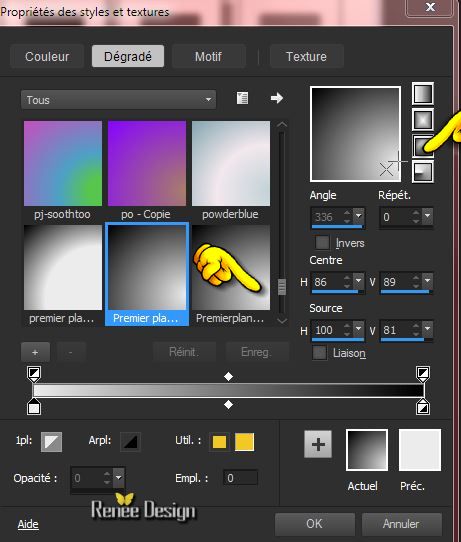This screenshot has height=542, width=461.
Task: Toggle the Liaison checkbox
Action: [319, 353]
